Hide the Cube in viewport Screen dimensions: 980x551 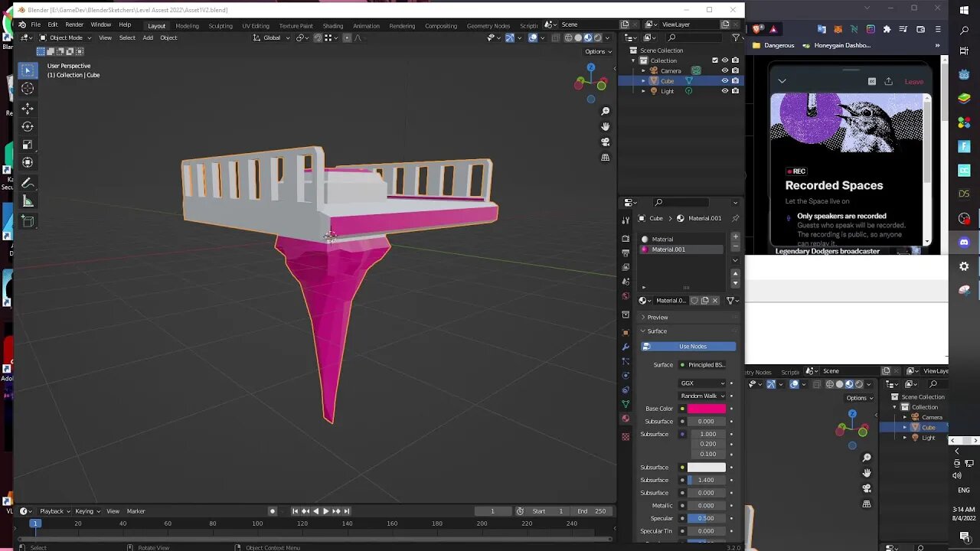pyautogui.click(x=725, y=80)
